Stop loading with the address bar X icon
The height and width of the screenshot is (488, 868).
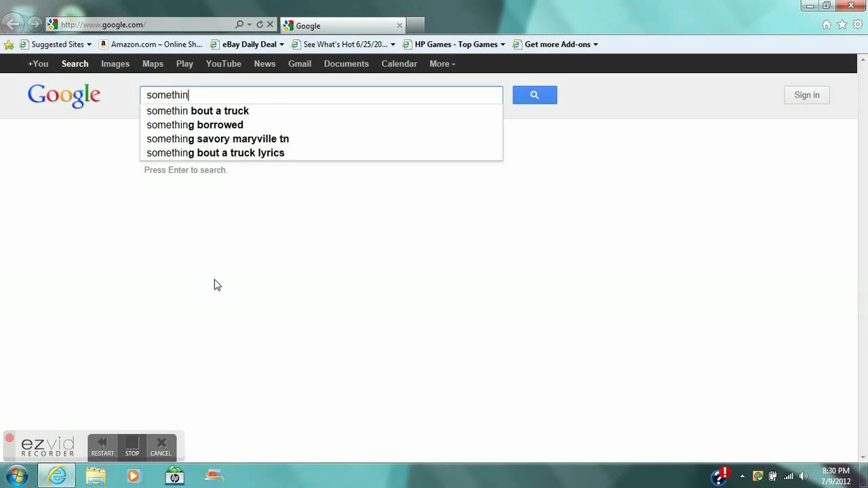[270, 24]
